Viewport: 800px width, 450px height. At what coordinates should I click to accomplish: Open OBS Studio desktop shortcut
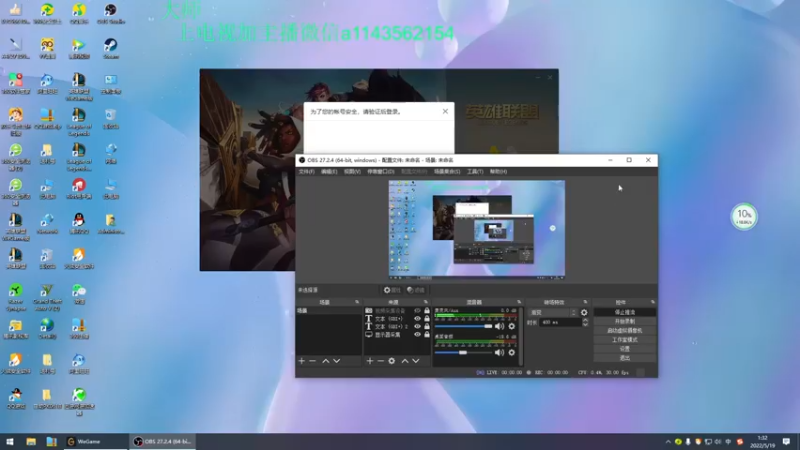111,14
